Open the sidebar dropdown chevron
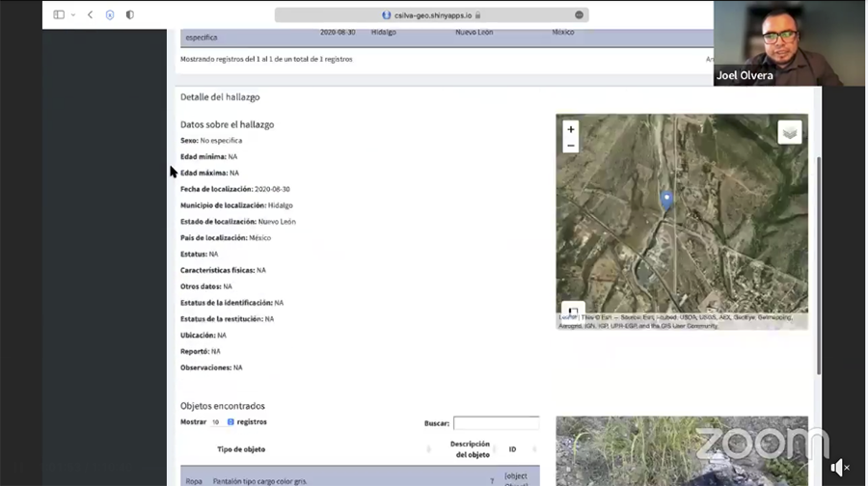 [x=73, y=14]
